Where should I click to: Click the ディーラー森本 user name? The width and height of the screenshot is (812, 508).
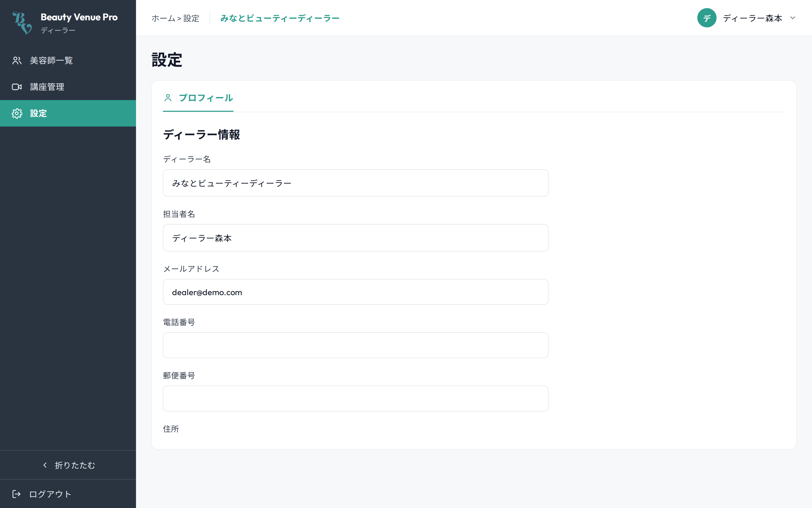pyautogui.click(x=753, y=18)
